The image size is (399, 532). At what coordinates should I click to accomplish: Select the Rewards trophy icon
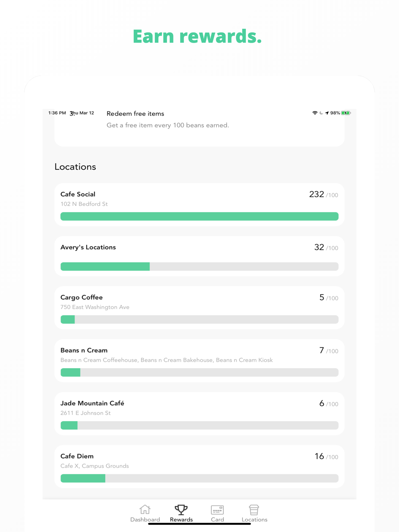click(x=181, y=509)
